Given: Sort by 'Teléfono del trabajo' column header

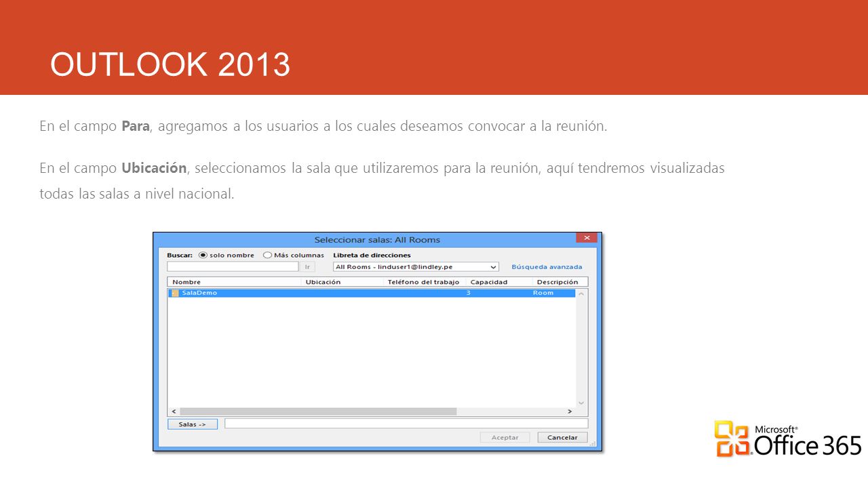Looking at the screenshot, I should (425, 282).
